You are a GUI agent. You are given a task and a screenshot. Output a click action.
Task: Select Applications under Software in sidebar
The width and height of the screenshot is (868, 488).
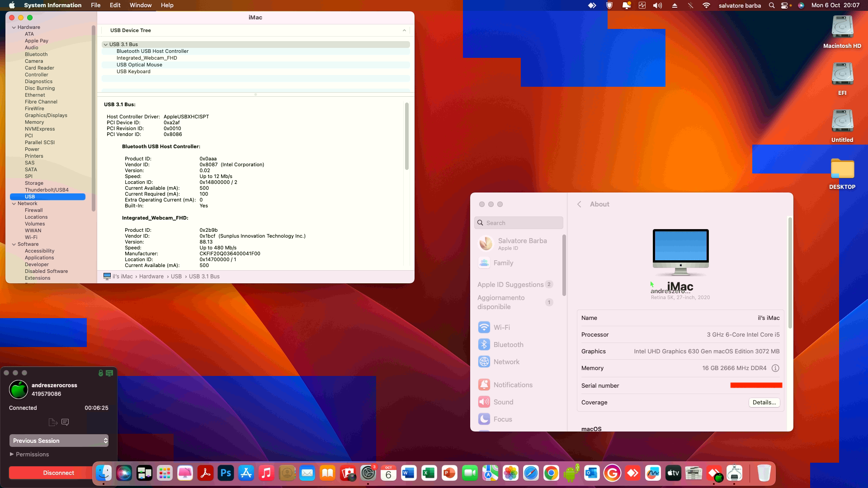click(x=39, y=258)
